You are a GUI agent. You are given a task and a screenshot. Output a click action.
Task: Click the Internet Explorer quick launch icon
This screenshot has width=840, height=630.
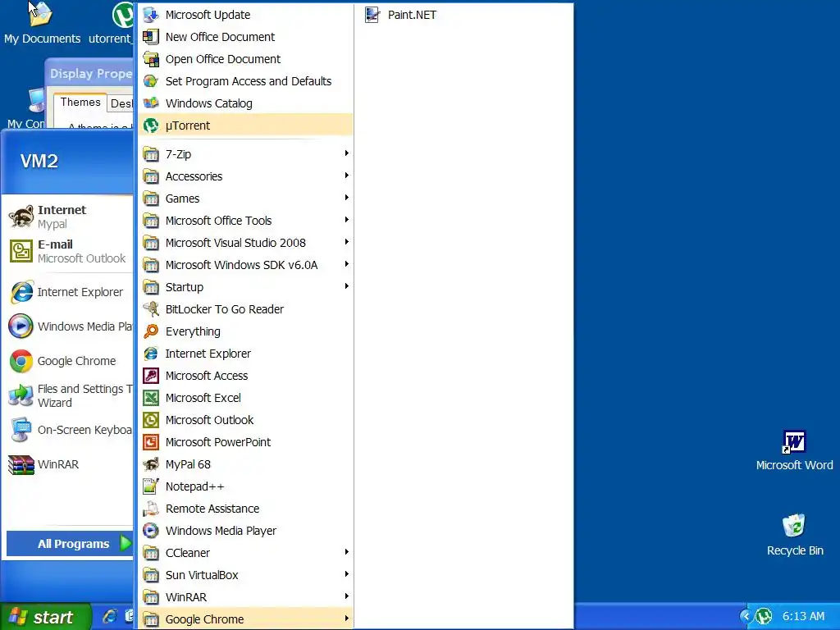(110, 616)
